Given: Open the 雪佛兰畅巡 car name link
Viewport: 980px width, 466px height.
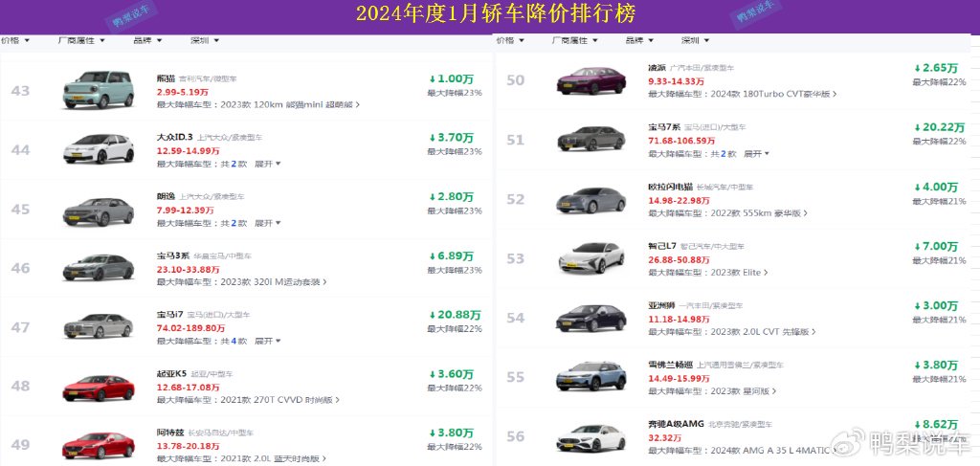Looking at the screenshot, I should point(671,365).
